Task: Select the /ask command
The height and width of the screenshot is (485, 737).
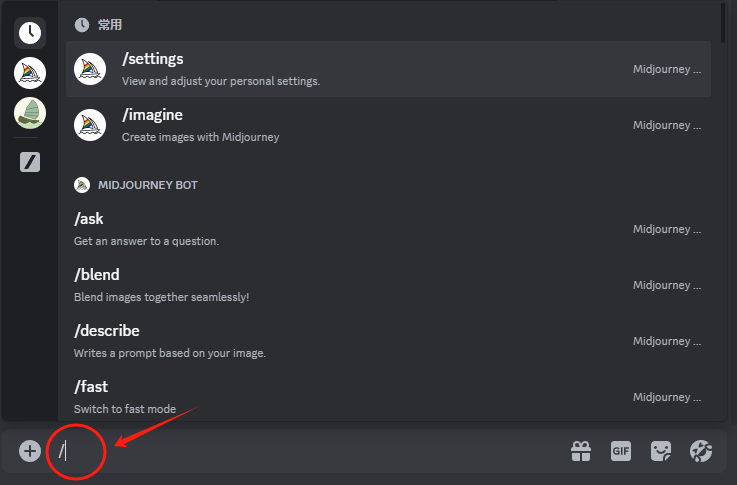Action: [x=388, y=229]
